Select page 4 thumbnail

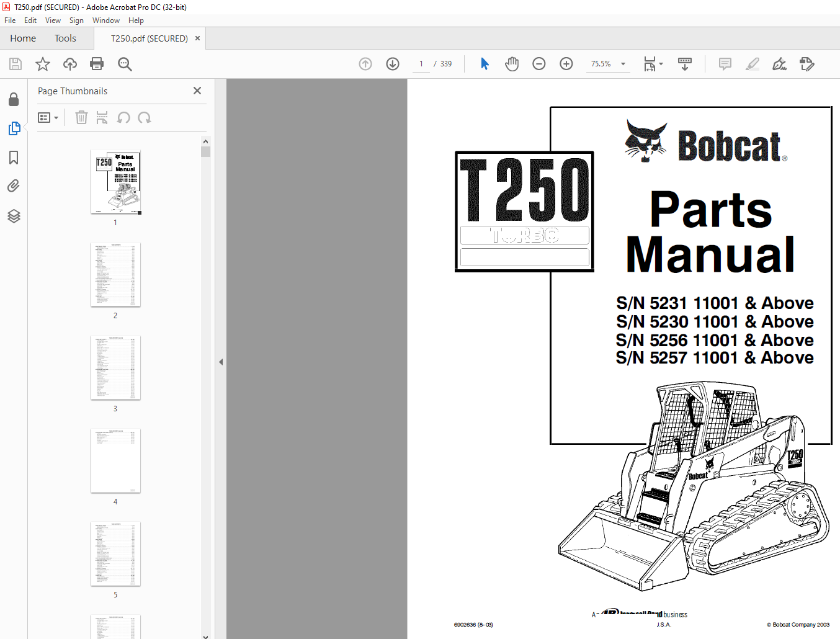(x=115, y=461)
